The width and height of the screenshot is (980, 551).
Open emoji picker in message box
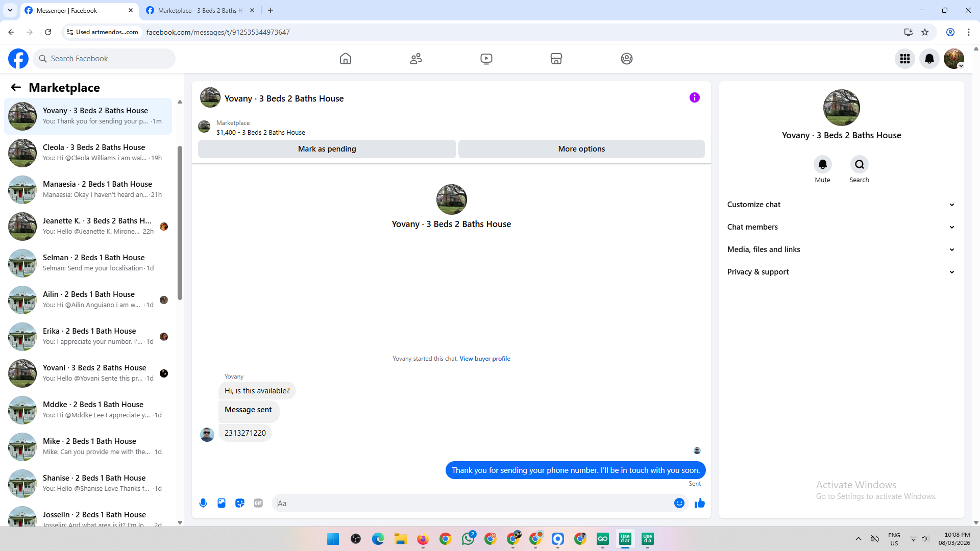coord(679,503)
